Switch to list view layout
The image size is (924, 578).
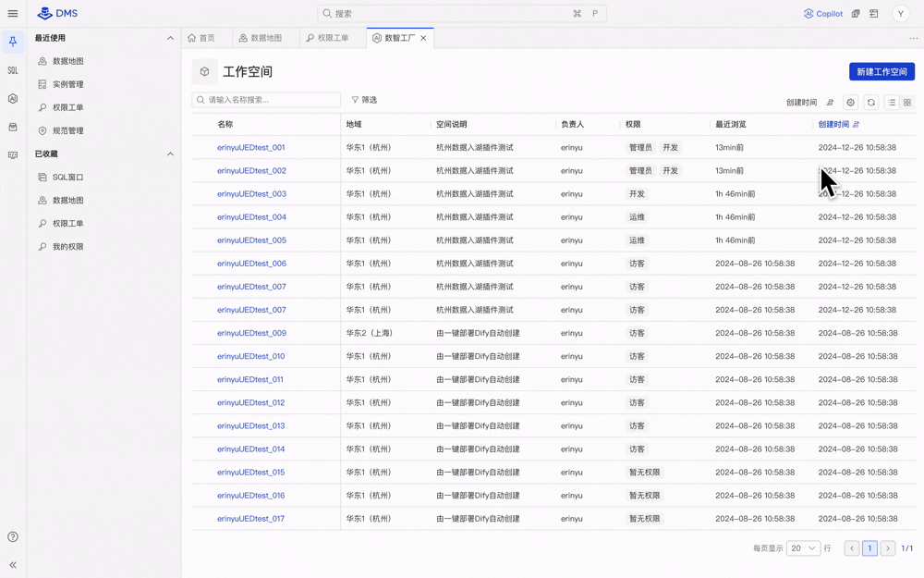(x=892, y=103)
